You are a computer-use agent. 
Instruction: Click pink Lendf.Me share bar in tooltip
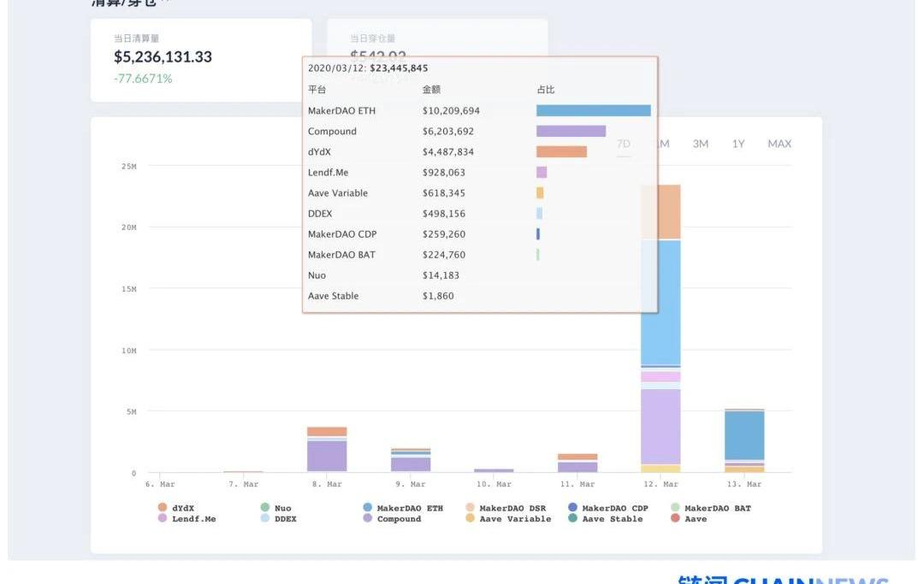pos(542,172)
